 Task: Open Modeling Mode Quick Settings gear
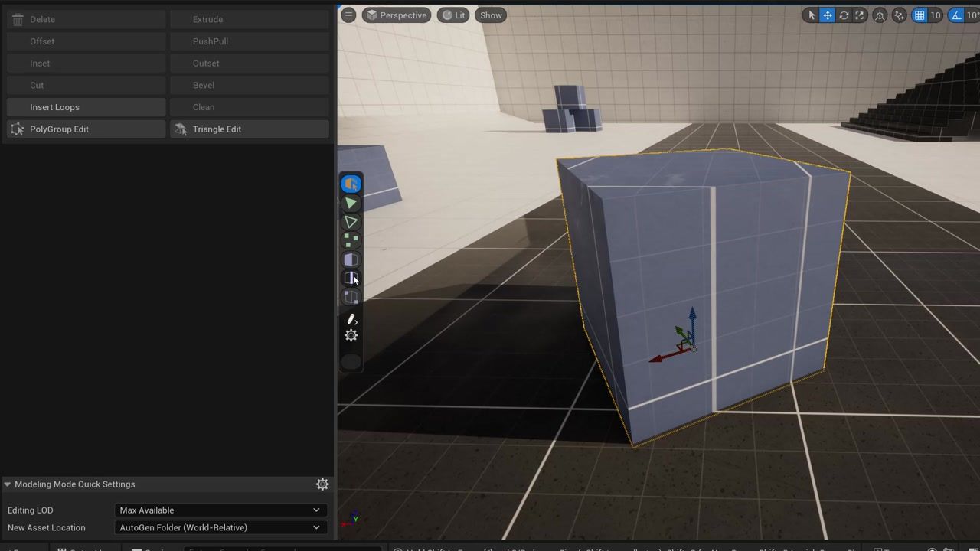point(322,484)
